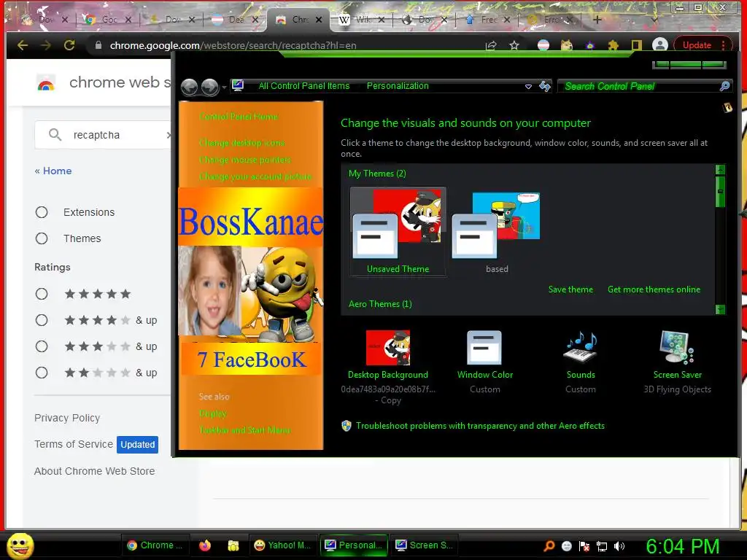
Task: Switch to the 'Dea' tab in Chrome
Action: [x=236, y=20]
